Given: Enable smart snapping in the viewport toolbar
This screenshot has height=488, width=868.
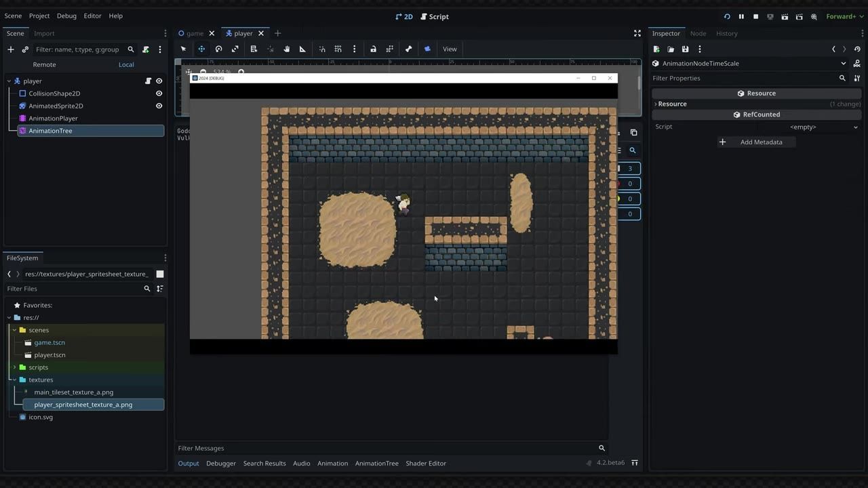Looking at the screenshot, I should (322, 49).
